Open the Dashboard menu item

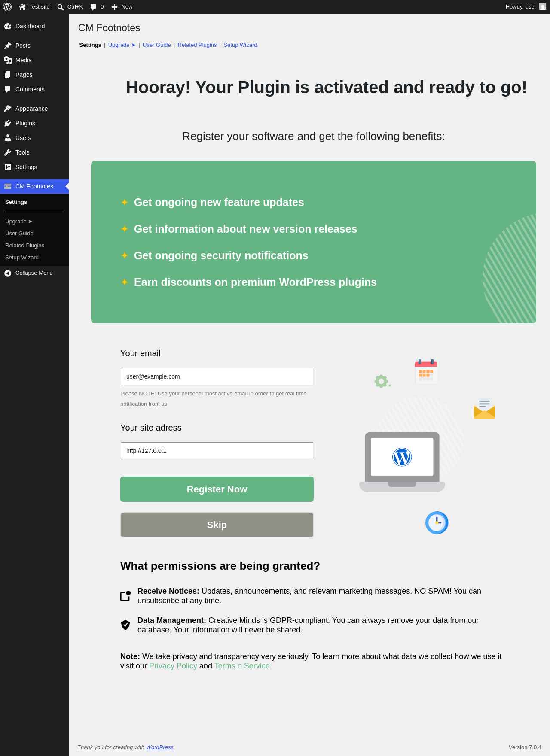click(34, 26)
